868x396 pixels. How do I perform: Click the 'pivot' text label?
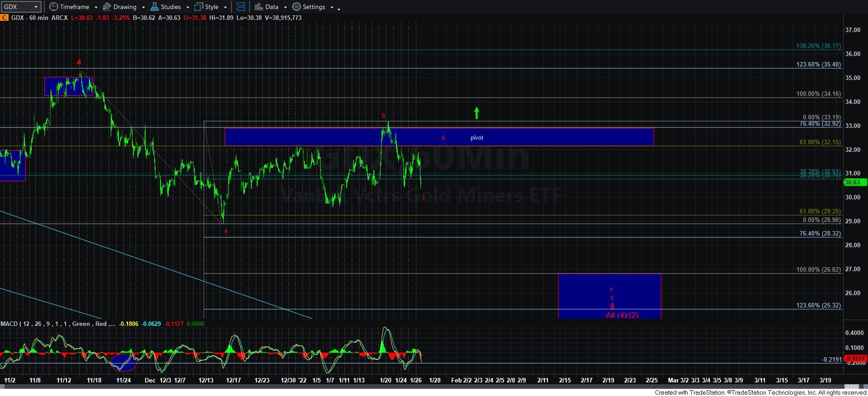477,138
